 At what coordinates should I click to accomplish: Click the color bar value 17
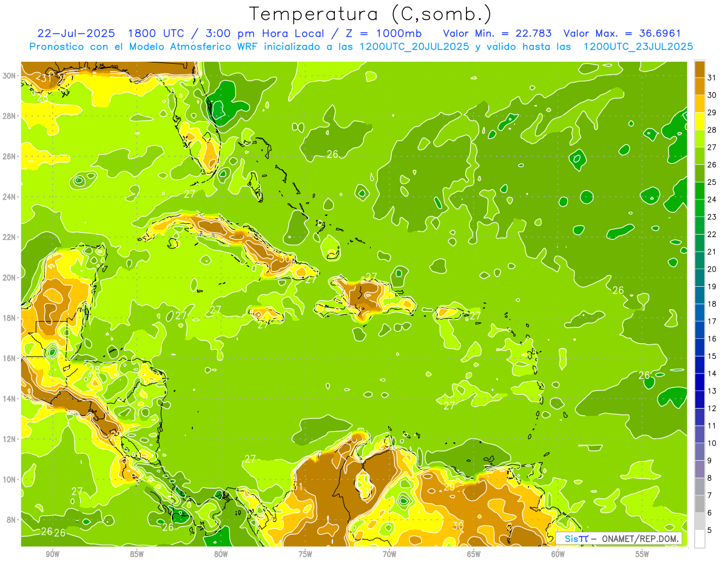(x=712, y=321)
